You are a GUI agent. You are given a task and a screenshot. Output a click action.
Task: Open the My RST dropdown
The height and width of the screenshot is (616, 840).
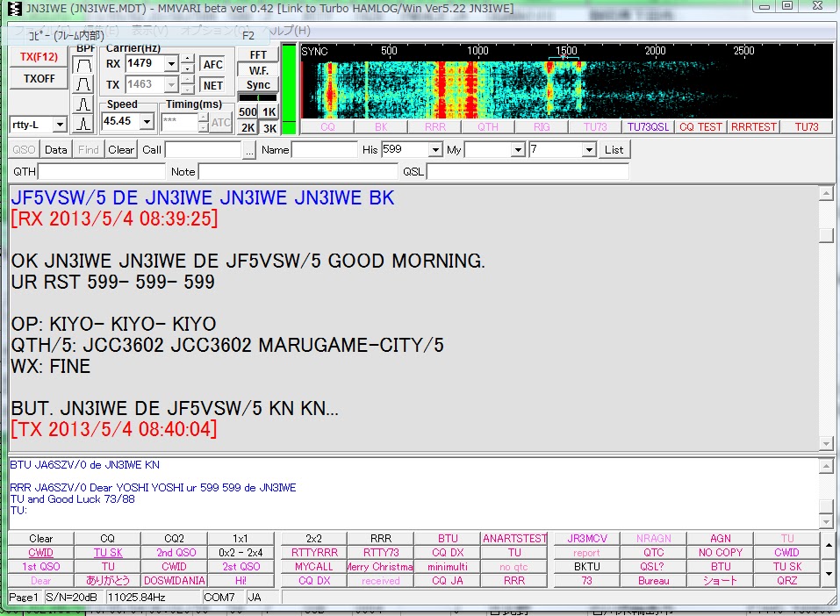518,149
